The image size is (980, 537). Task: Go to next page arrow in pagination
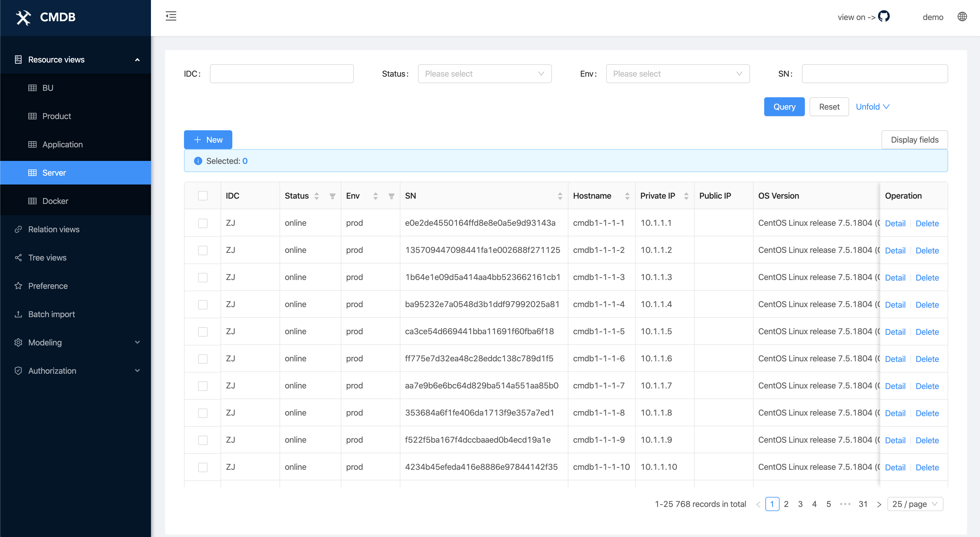[x=879, y=504]
